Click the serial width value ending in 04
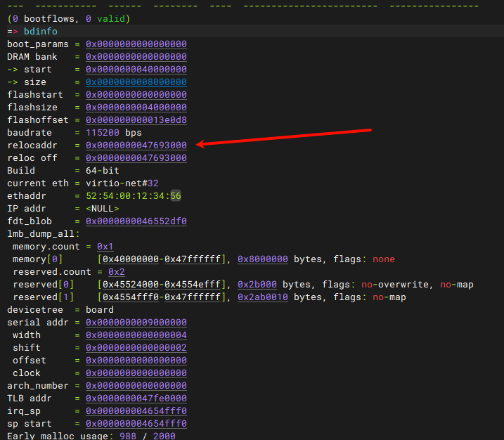This screenshot has width=504, height=440. point(136,335)
